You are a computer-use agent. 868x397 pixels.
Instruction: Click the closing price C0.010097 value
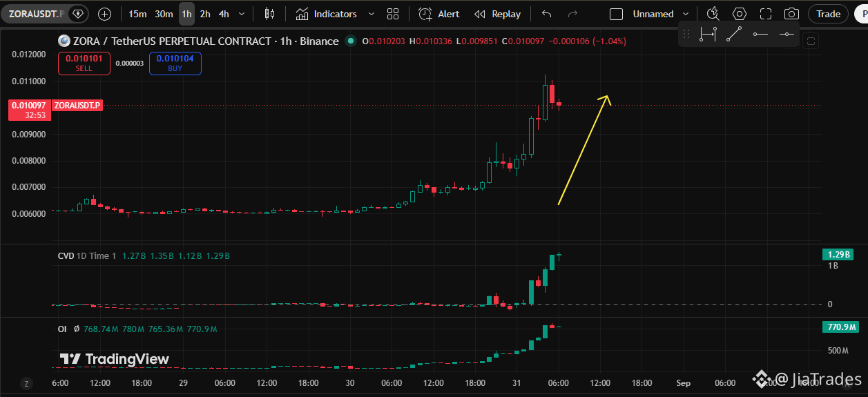click(x=523, y=41)
